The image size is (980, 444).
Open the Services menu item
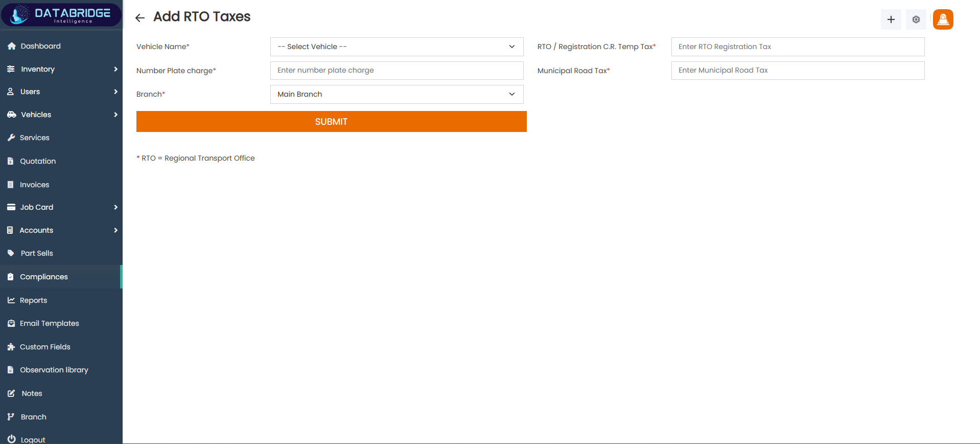(x=61, y=138)
